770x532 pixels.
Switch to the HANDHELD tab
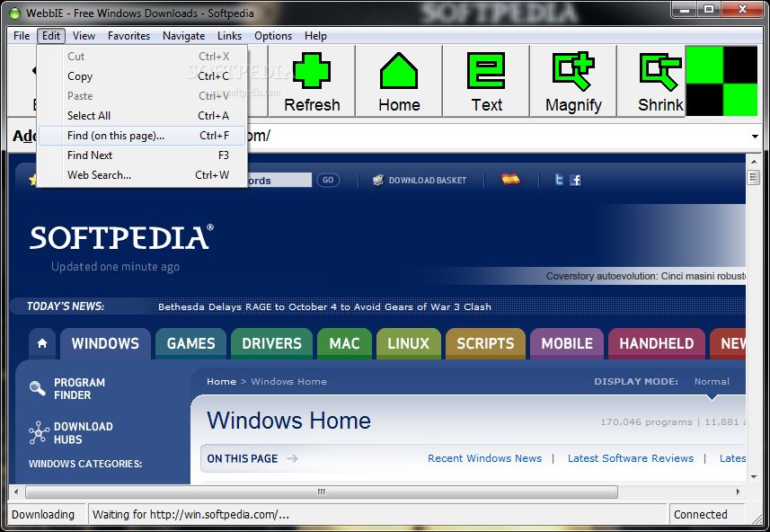pyautogui.click(x=657, y=343)
